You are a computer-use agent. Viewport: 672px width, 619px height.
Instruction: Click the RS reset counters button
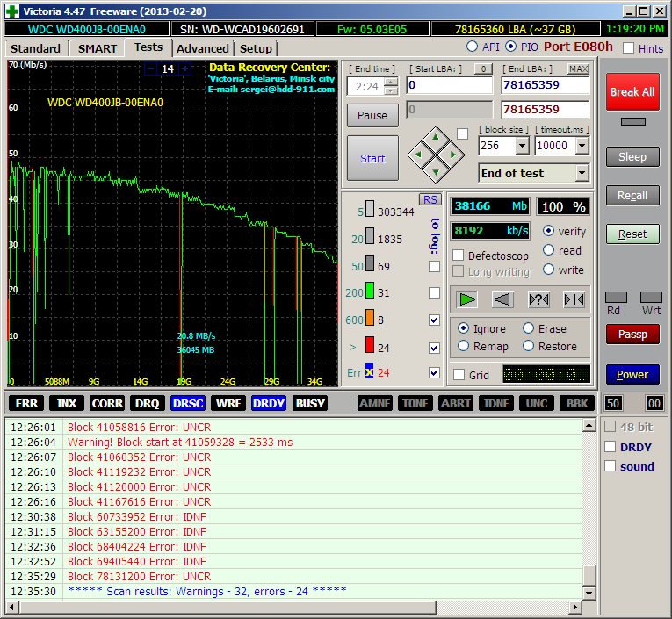tap(430, 199)
